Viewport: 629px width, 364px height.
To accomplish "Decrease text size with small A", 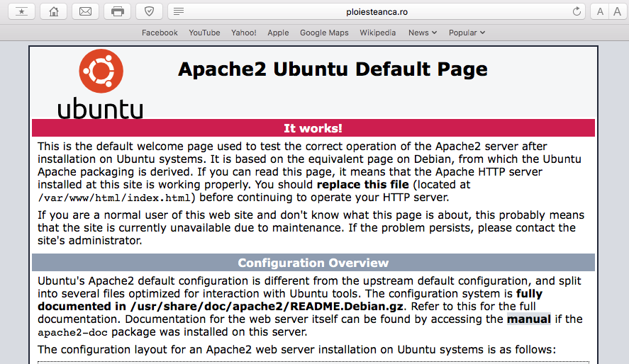I will tap(600, 11).
